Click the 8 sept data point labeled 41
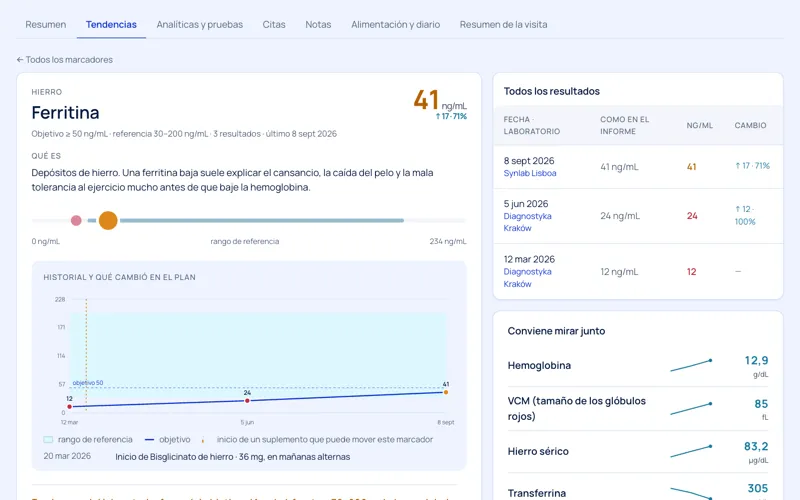 tap(446, 392)
